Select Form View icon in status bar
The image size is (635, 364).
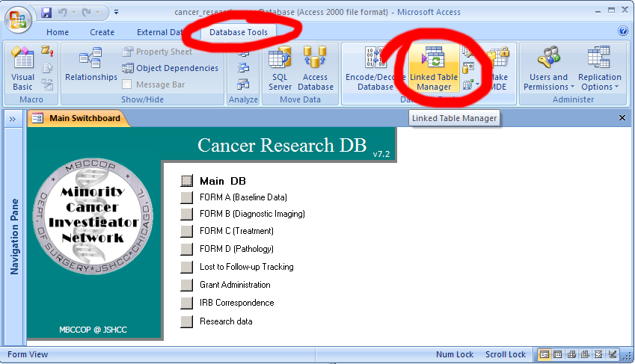point(544,355)
